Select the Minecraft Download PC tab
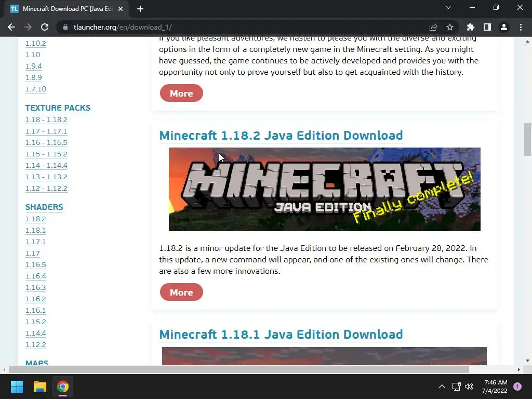 pos(67,9)
